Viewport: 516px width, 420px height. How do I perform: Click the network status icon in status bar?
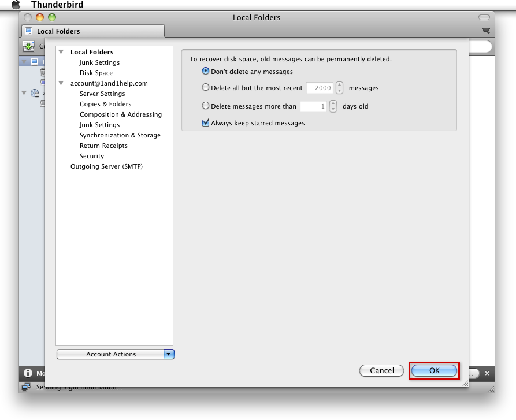click(26, 387)
